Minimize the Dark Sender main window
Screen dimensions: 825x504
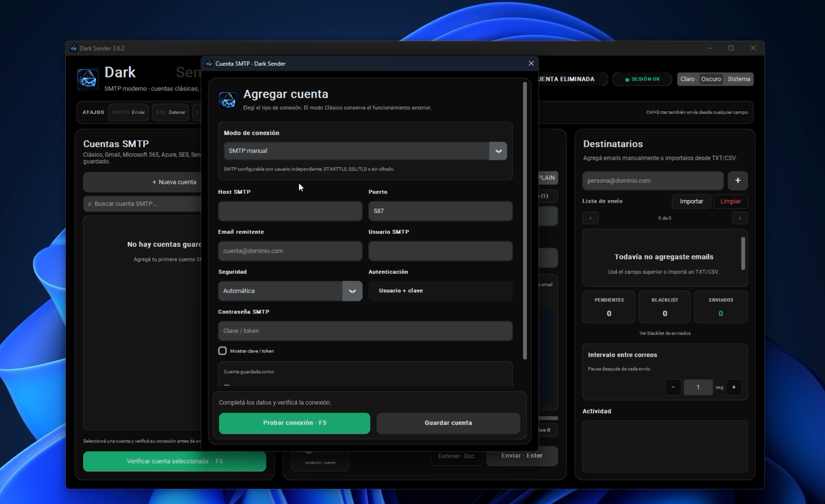tap(709, 48)
